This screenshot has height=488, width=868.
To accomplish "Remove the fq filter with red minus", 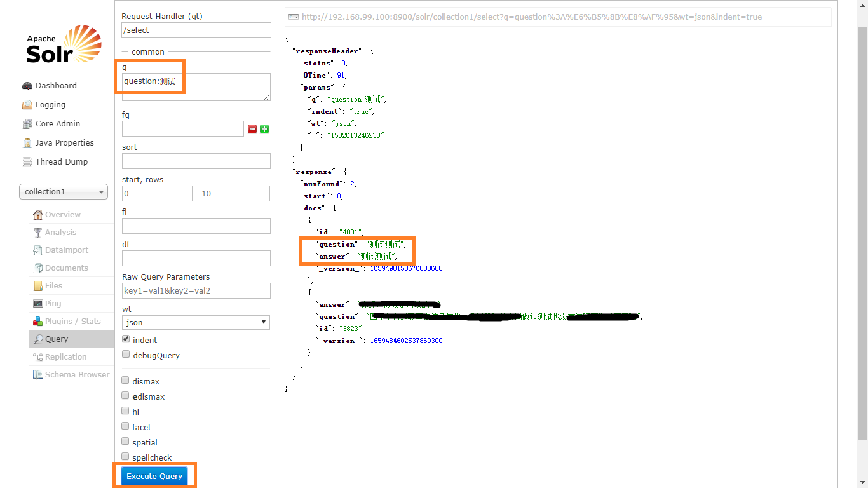I will 252,129.
